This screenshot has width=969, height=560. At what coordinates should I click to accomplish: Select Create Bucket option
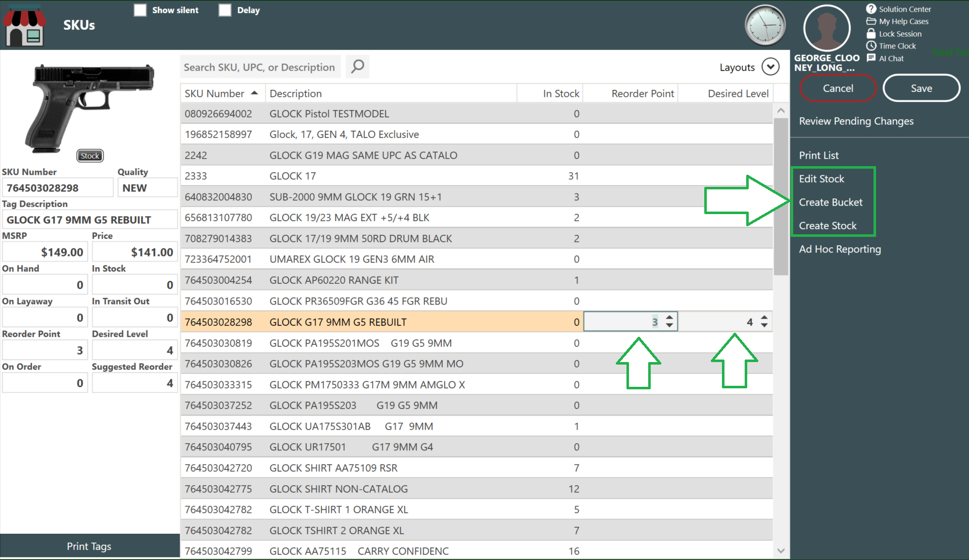[831, 202]
